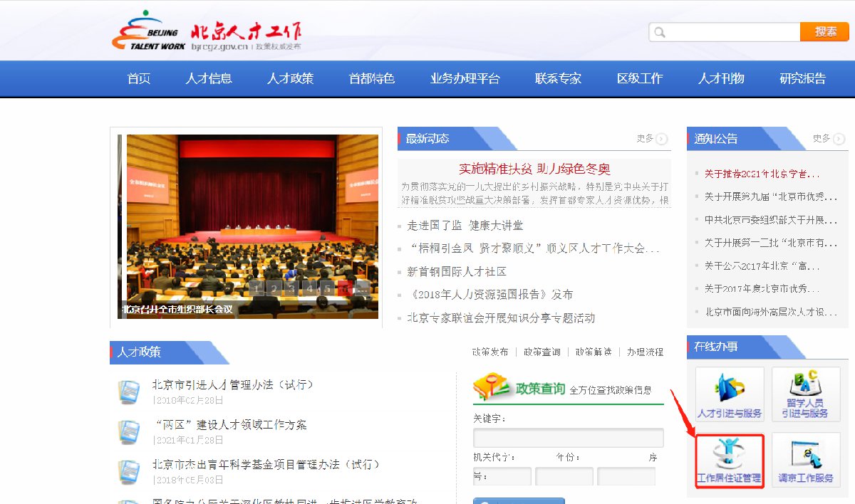The height and width of the screenshot is (504, 855).
Task: Switch to the 政策解读 tab
Action: [x=594, y=352]
